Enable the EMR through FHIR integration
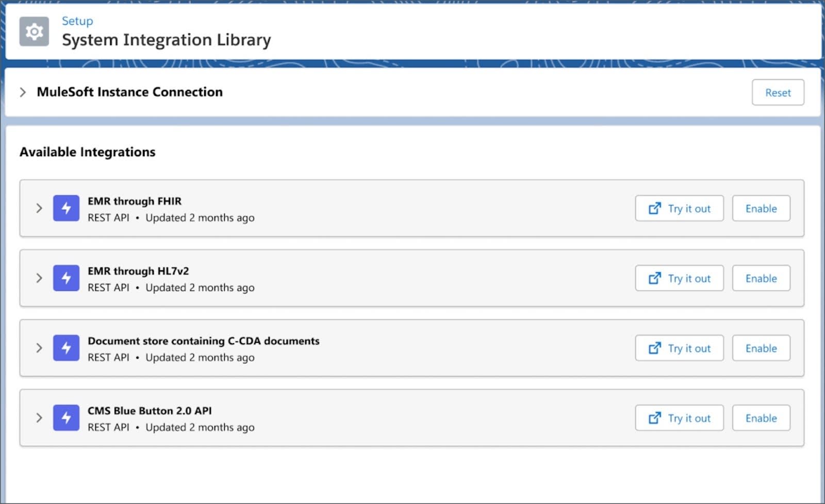Screen dimensions: 825x504 tap(761, 208)
